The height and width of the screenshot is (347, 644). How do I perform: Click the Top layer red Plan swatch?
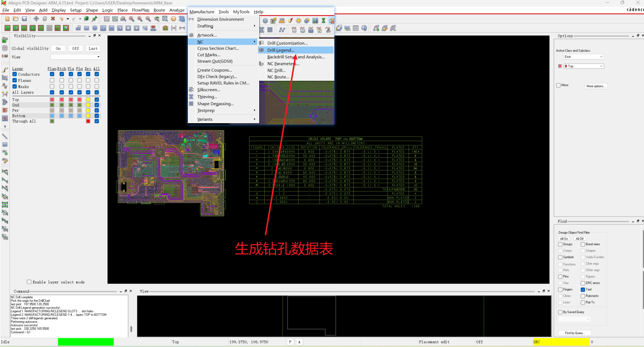click(x=52, y=100)
